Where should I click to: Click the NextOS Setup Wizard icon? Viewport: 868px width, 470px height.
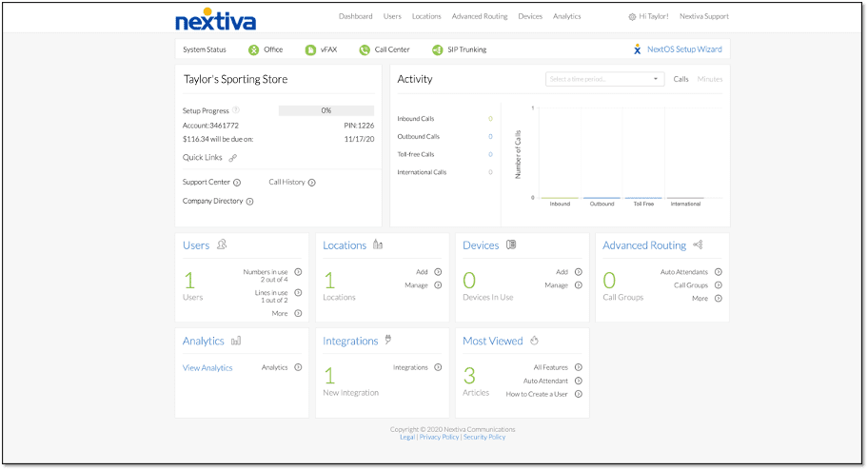pyautogui.click(x=637, y=49)
